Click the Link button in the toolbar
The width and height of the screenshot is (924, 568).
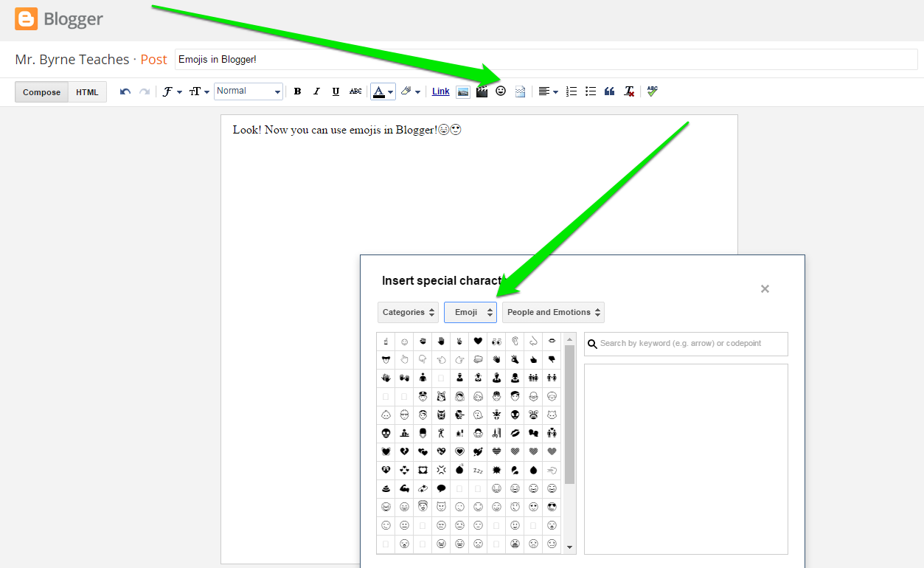point(441,91)
